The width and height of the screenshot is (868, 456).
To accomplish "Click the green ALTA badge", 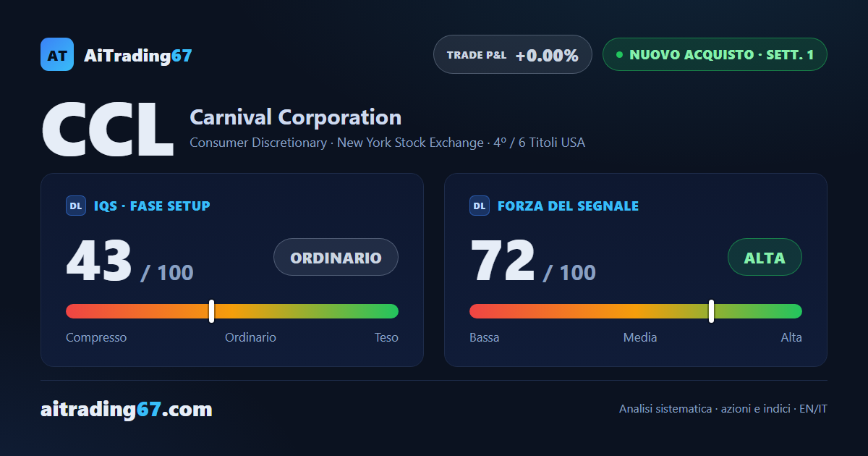I will (765, 257).
